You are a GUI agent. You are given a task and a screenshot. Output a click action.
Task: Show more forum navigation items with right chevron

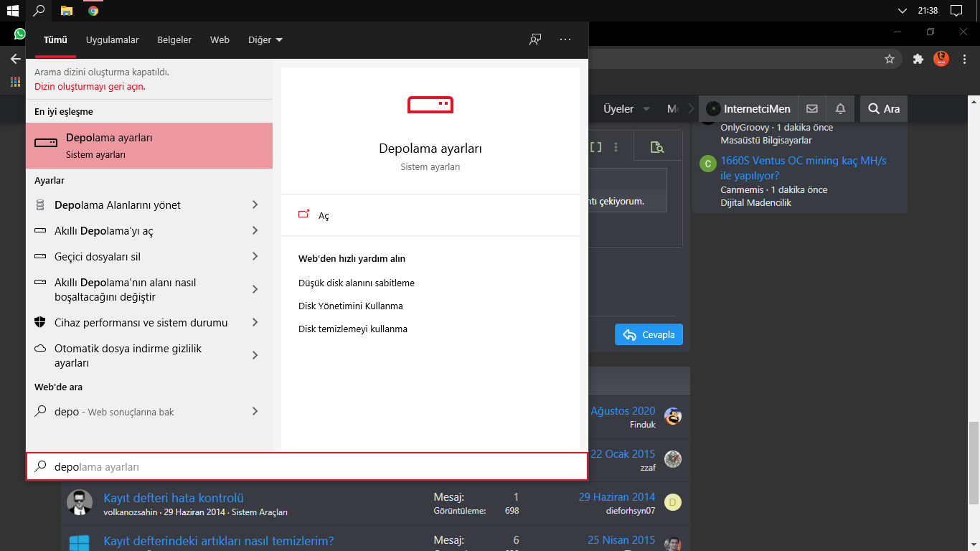[691, 109]
